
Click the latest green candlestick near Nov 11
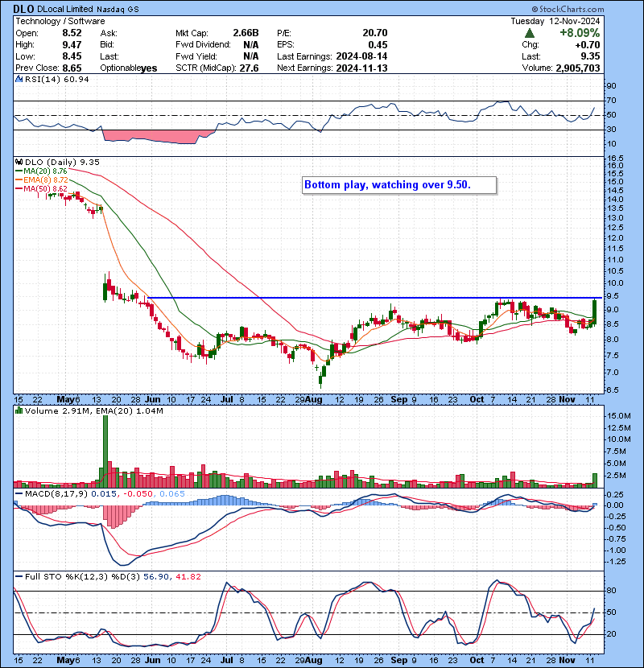pyautogui.click(x=594, y=312)
